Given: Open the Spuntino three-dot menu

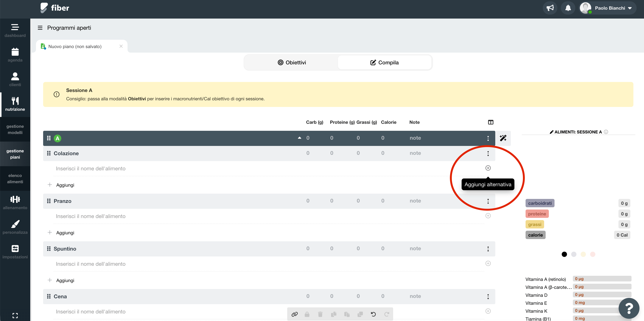Looking at the screenshot, I should (488, 249).
